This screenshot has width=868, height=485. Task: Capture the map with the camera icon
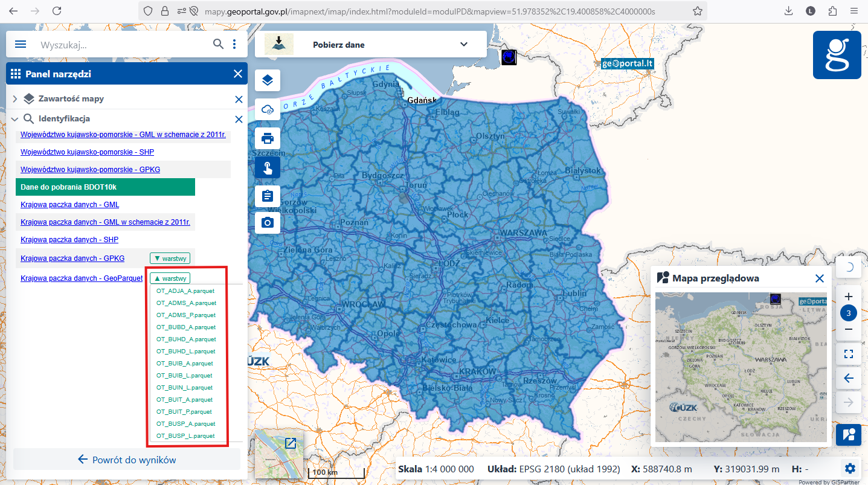tap(267, 222)
